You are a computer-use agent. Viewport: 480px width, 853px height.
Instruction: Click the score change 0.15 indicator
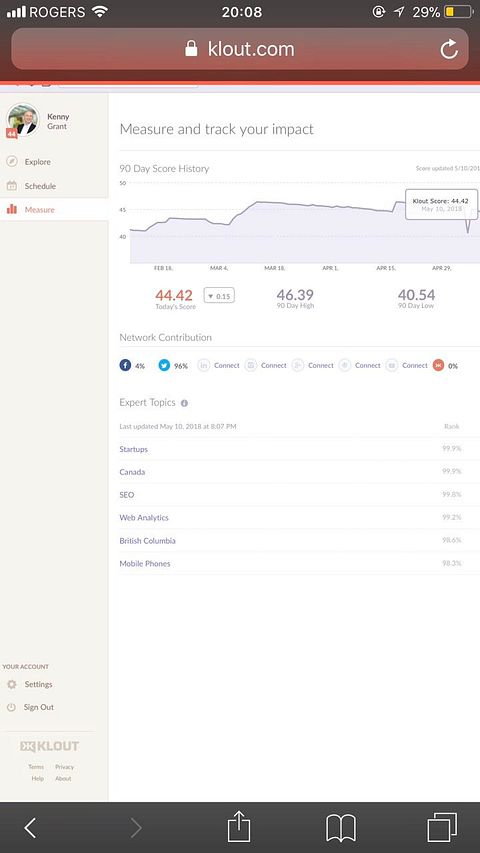click(219, 295)
